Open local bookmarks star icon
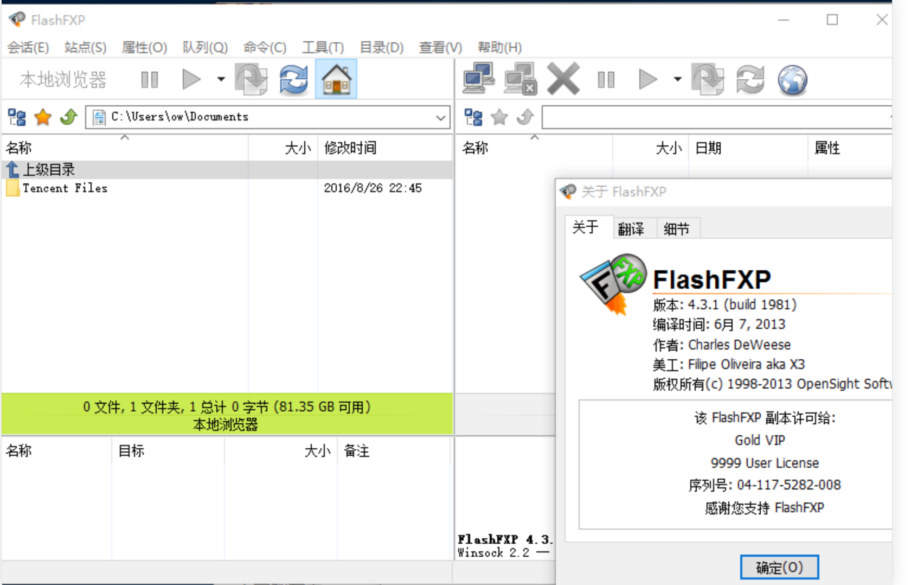The image size is (924, 585). click(43, 117)
